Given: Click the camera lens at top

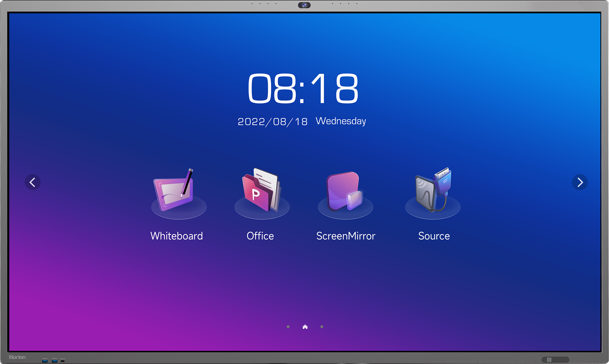Looking at the screenshot, I should coord(304,5).
